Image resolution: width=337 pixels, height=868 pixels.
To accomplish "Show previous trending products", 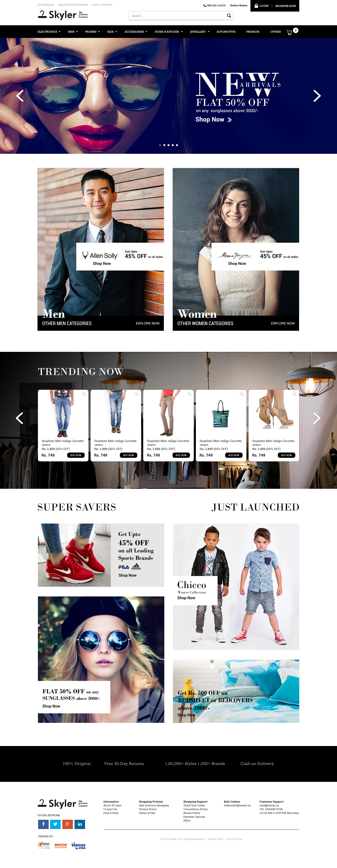I will [x=20, y=418].
